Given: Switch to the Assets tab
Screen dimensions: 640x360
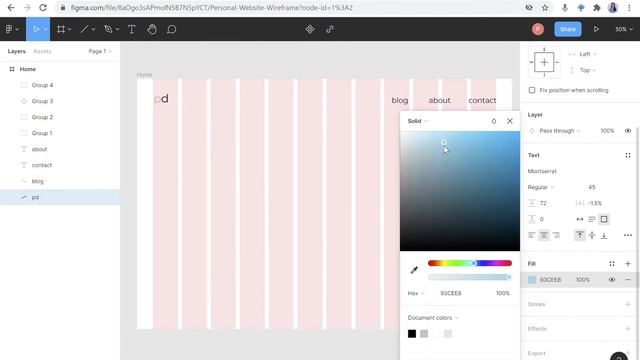Looking at the screenshot, I should [42, 51].
